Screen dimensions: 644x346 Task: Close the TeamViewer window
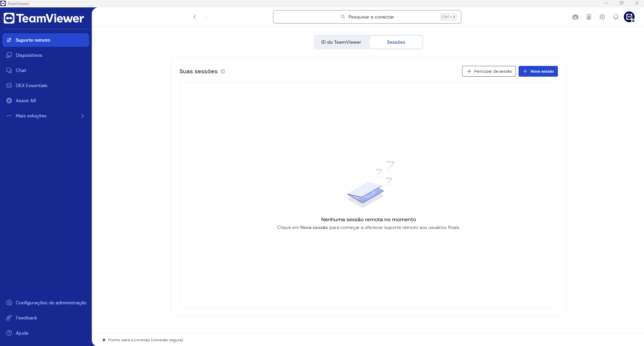637,3
